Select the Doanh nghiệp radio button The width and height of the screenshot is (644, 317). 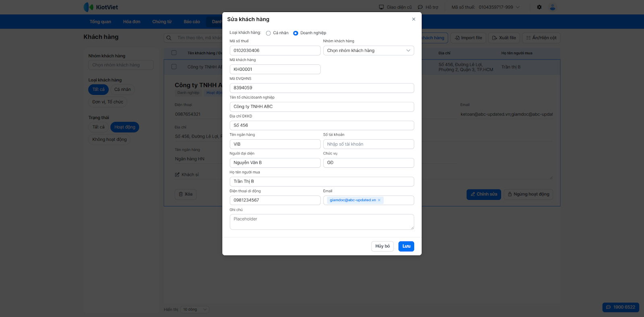point(295,33)
